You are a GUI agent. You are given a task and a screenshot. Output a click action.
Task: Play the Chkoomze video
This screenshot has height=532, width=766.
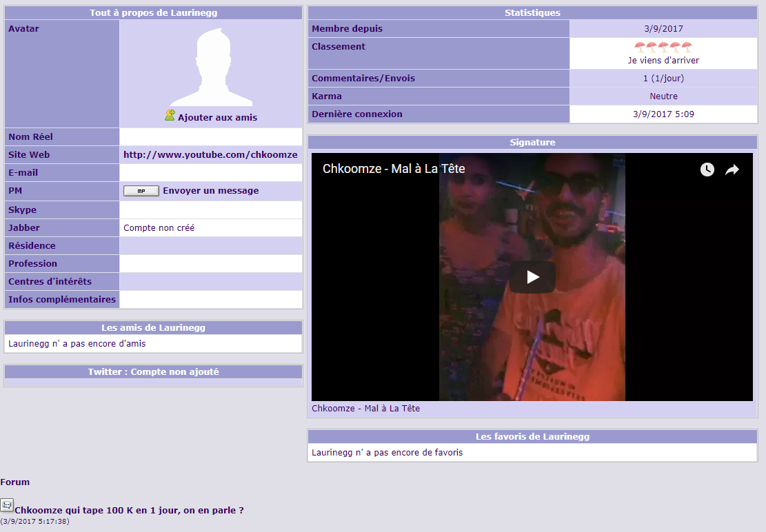pos(532,277)
